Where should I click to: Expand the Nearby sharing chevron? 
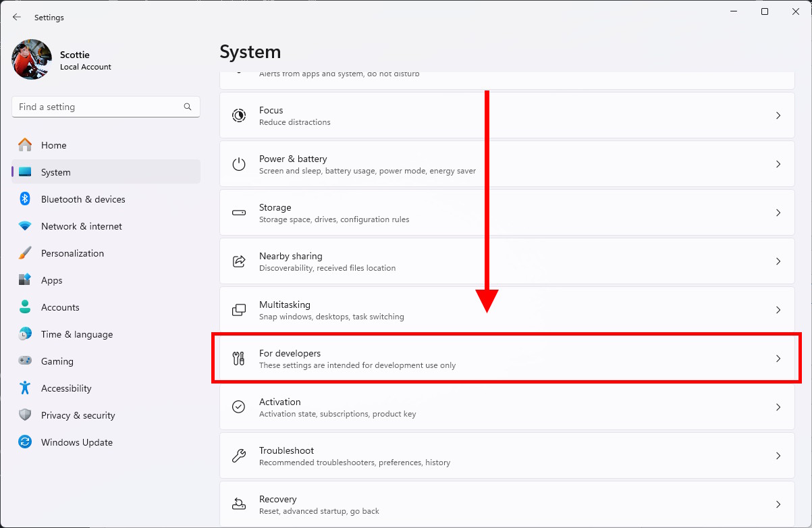[x=778, y=261]
